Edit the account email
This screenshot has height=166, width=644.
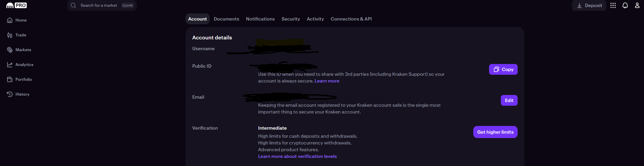(x=509, y=100)
